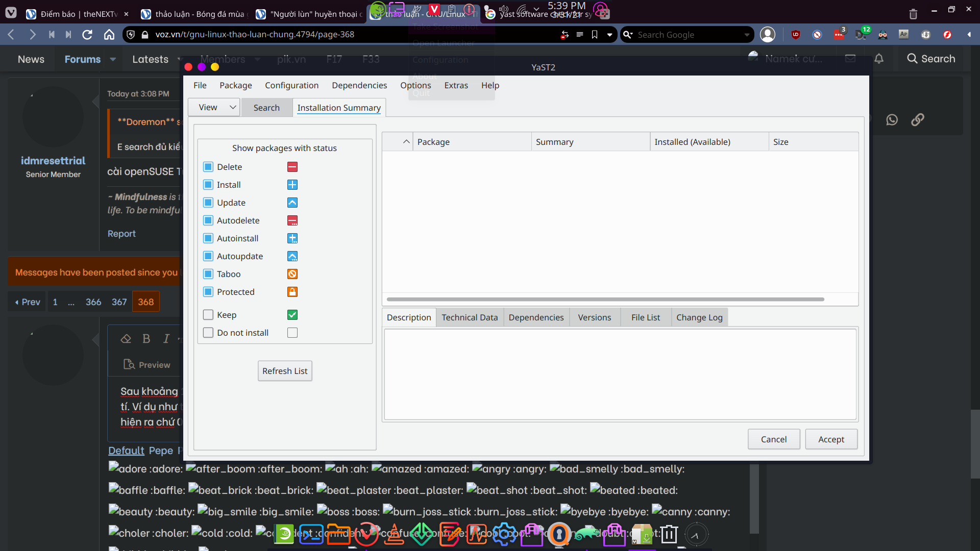Uncheck the Install status checkbox

coord(208,185)
